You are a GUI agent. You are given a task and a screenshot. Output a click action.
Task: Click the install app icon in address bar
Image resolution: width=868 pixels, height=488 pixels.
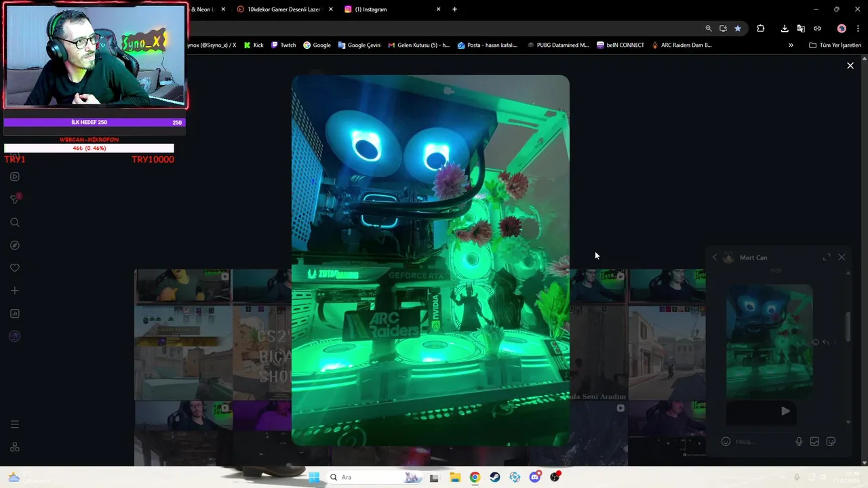click(x=723, y=28)
